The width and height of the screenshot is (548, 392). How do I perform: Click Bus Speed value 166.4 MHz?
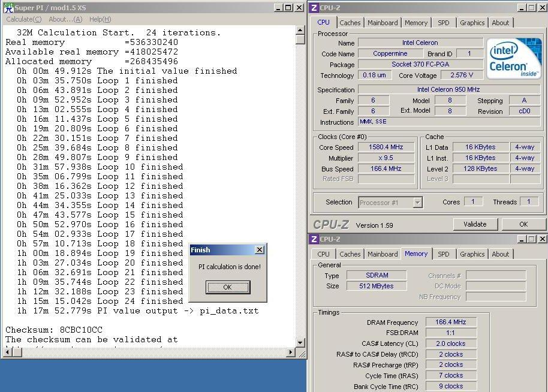click(x=386, y=169)
